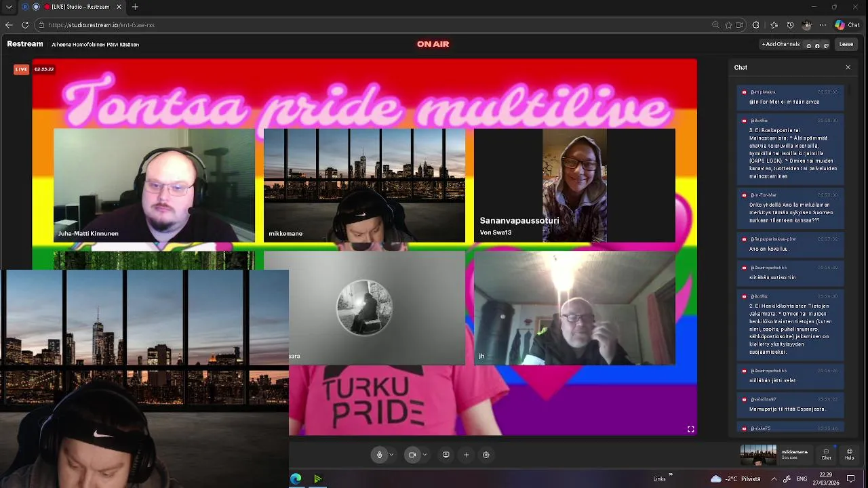868x488 pixels.
Task: Close the Chat panel
Action: click(848, 67)
